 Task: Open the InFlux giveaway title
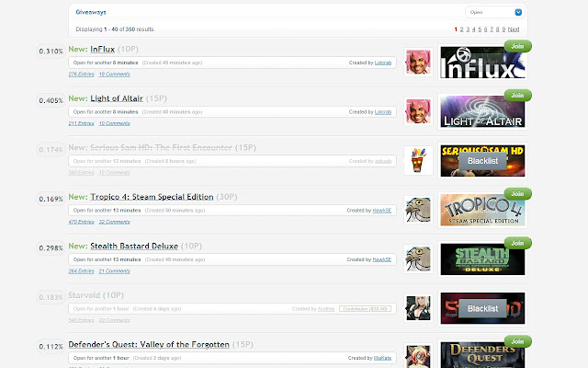coord(102,49)
